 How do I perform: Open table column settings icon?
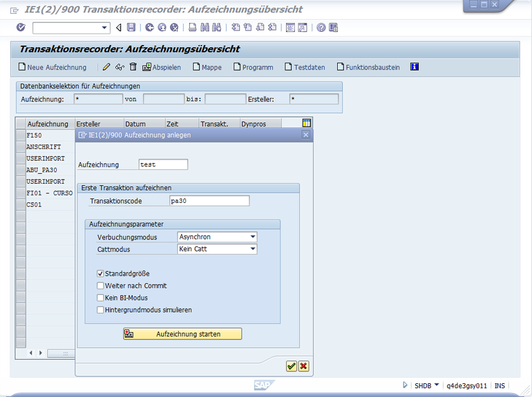click(307, 123)
